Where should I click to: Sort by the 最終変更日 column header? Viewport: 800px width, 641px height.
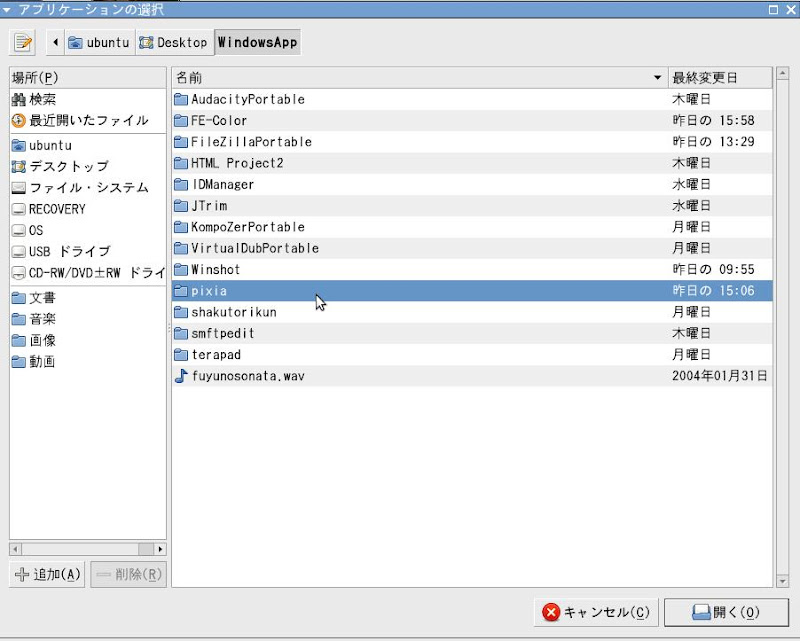pyautogui.click(x=720, y=78)
